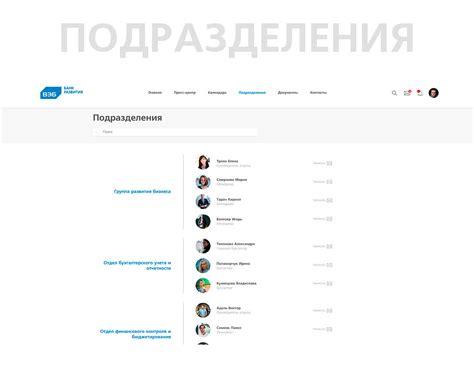Open the notification bell icon in header
The height and width of the screenshot is (365, 474).
(x=420, y=93)
